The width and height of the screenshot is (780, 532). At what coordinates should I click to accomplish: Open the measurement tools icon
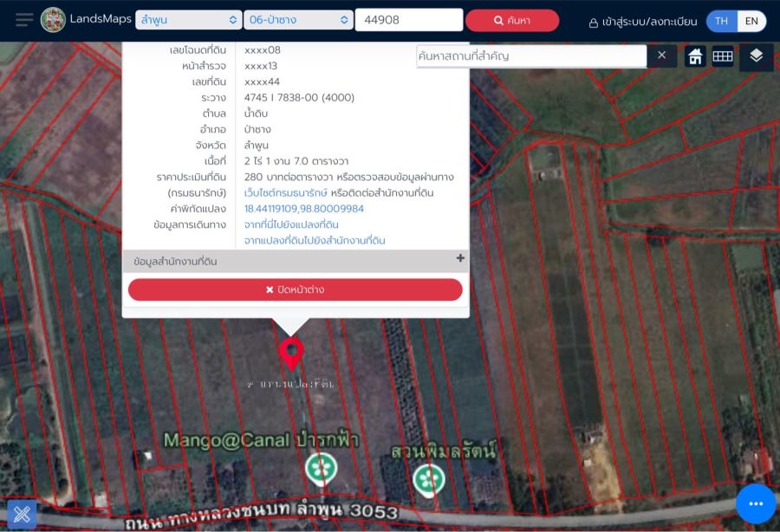pyautogui.click(x=22, y=514)
